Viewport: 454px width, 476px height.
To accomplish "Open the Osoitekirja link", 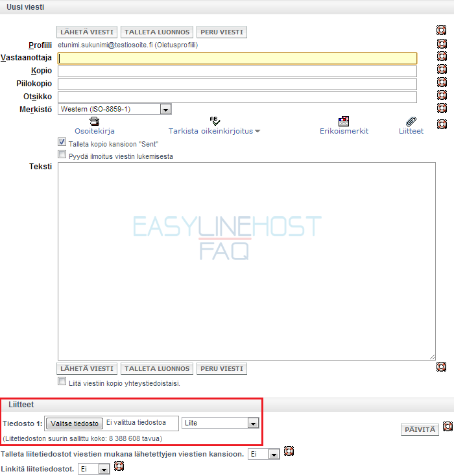I will (x=95, y=131).
